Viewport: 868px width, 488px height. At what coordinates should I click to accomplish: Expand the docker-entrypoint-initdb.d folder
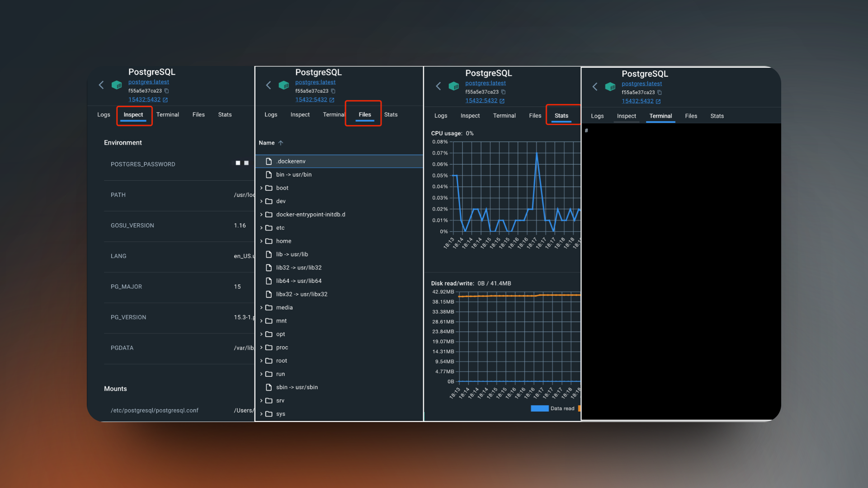pyautogui.click(x=261, y=215)
